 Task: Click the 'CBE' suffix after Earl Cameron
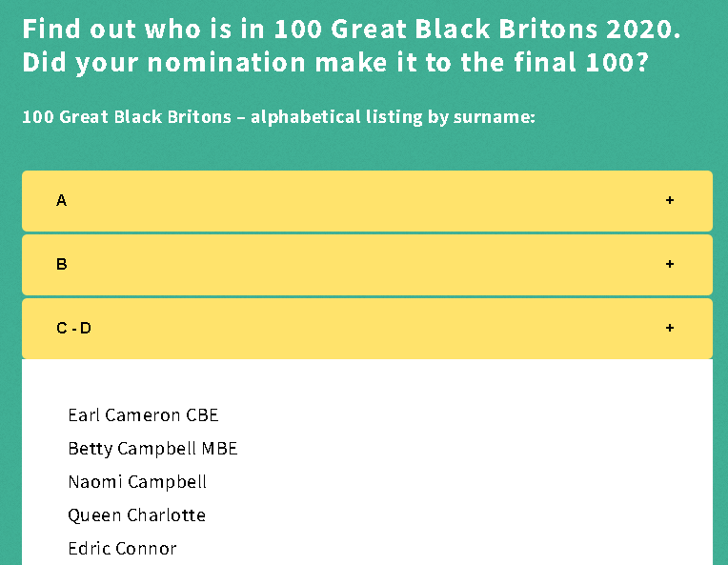point(202,415)
